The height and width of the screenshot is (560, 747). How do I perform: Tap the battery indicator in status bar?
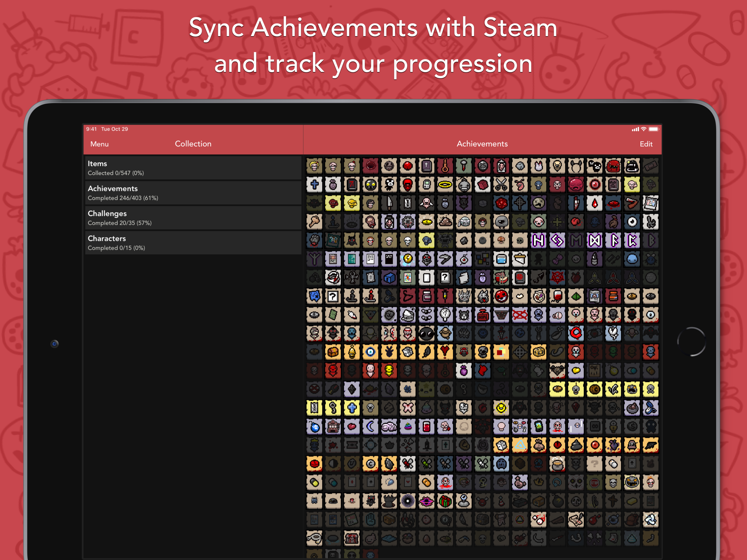(653, 129)
